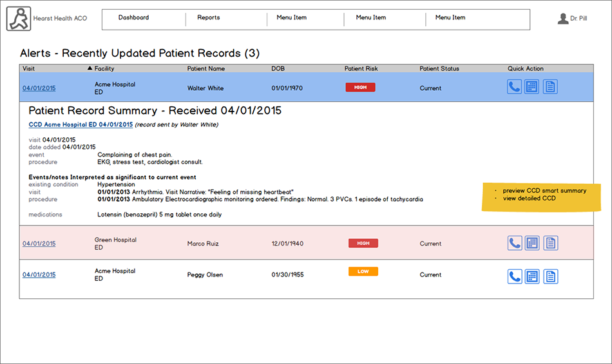Open the document icon for Marco Ruiz
612x364 pixels.
tap(550, 243)
